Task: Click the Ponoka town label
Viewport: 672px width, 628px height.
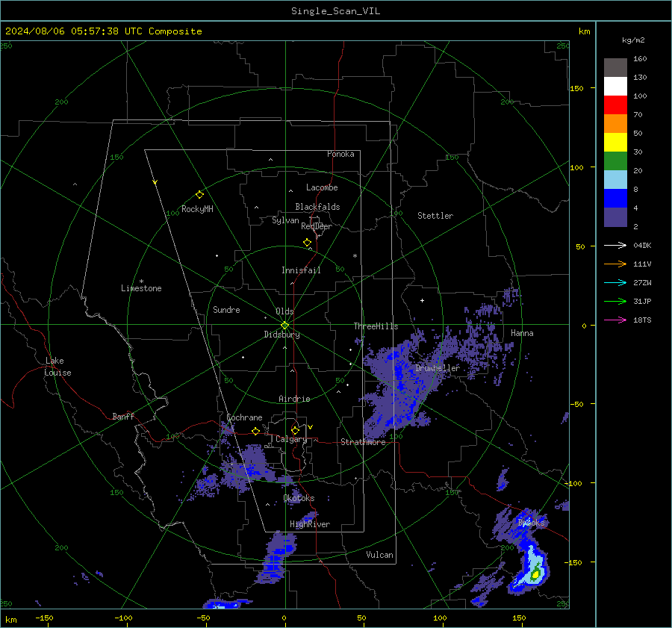Action: pos(340,154)
